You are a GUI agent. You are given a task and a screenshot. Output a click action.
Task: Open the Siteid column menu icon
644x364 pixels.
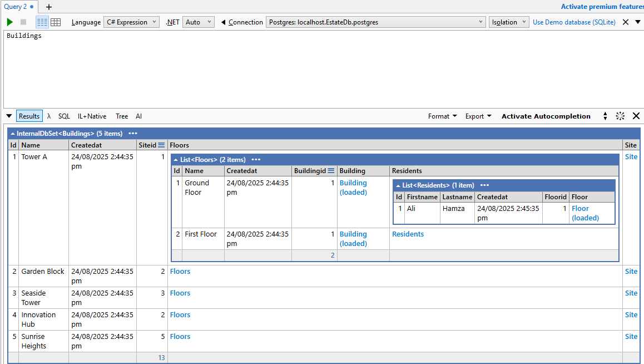pos(161,145)
